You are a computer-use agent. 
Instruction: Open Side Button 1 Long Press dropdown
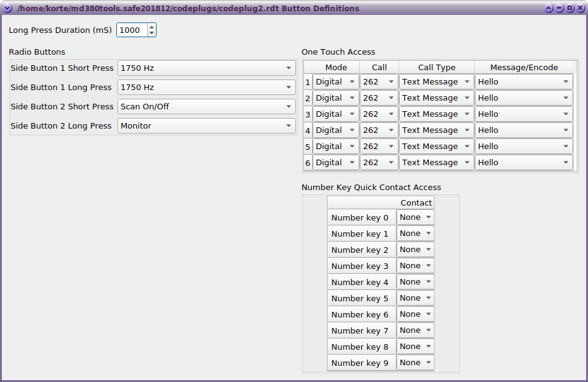point(206,88)
